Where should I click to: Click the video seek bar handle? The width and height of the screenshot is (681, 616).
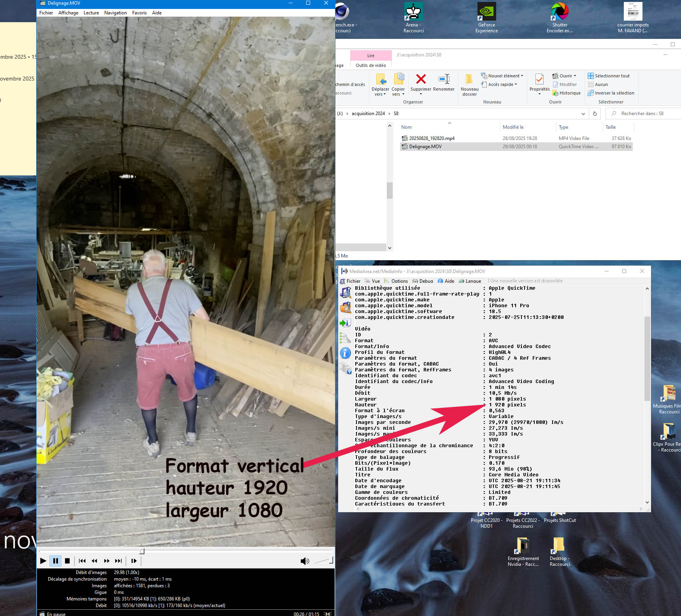[x=142, y=551]
